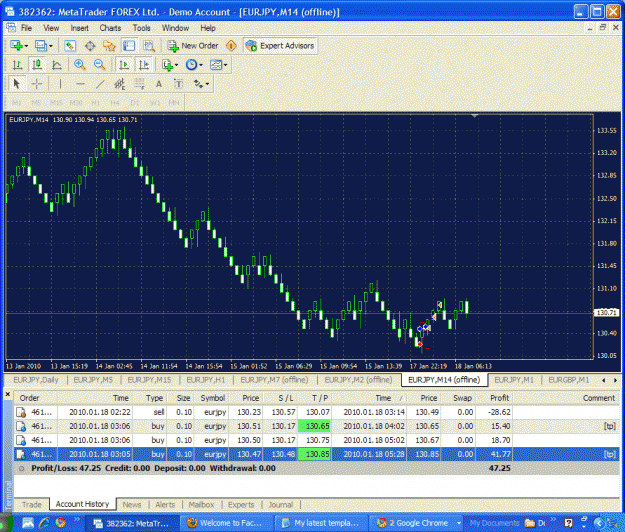Toggle Expert Advisors on or off

tap(280, 46)
